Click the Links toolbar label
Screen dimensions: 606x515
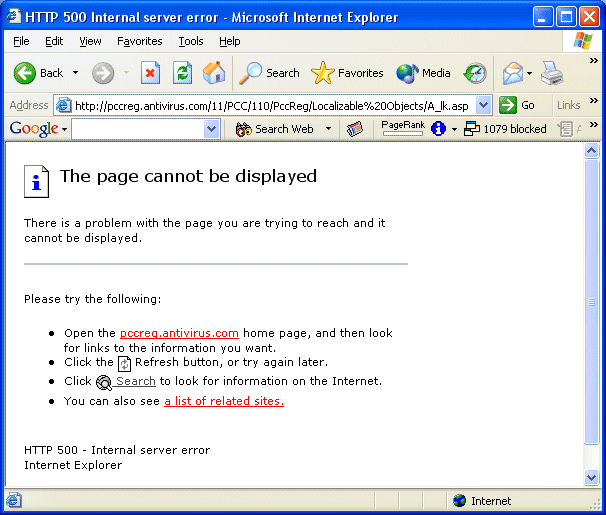coord(568,105)
